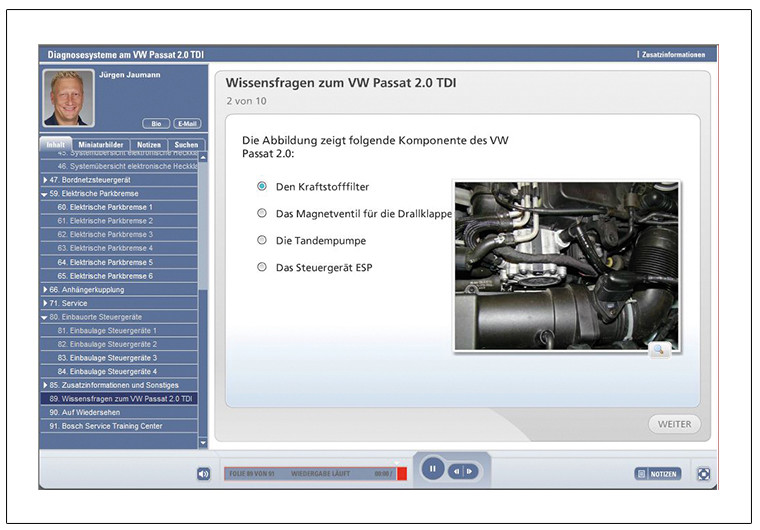Open slide 65. Elektrische Parkbremse 6

[x=119, y=276]
